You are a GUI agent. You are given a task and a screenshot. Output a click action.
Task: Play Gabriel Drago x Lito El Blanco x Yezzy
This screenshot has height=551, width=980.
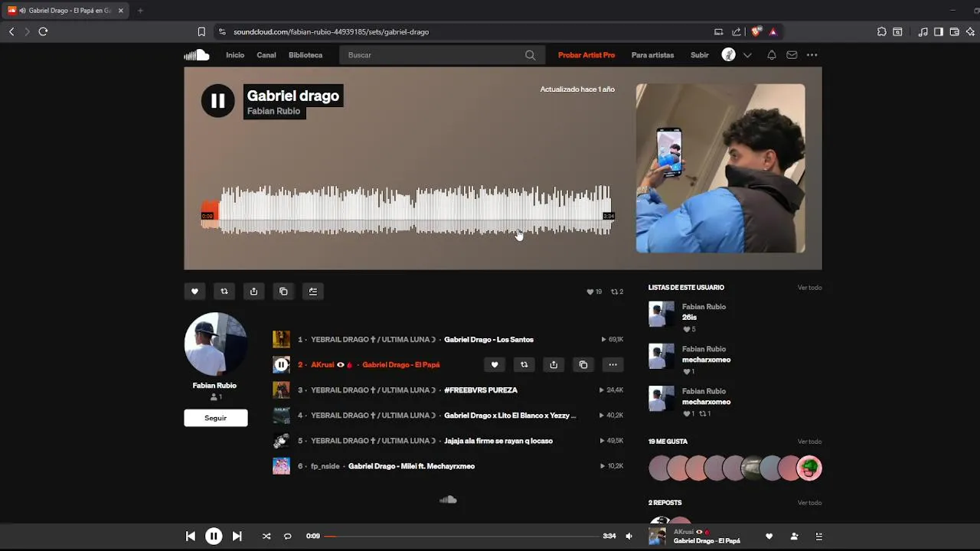coord(510,416)
